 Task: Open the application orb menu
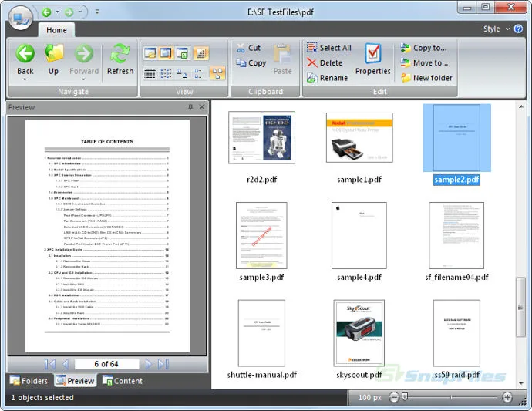tap(21, 18)
